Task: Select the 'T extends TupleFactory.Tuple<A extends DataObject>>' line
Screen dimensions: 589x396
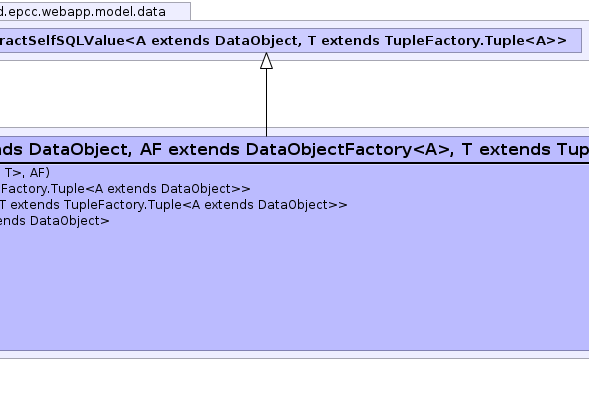Action: pyautogui.click(x=174, y=205)
